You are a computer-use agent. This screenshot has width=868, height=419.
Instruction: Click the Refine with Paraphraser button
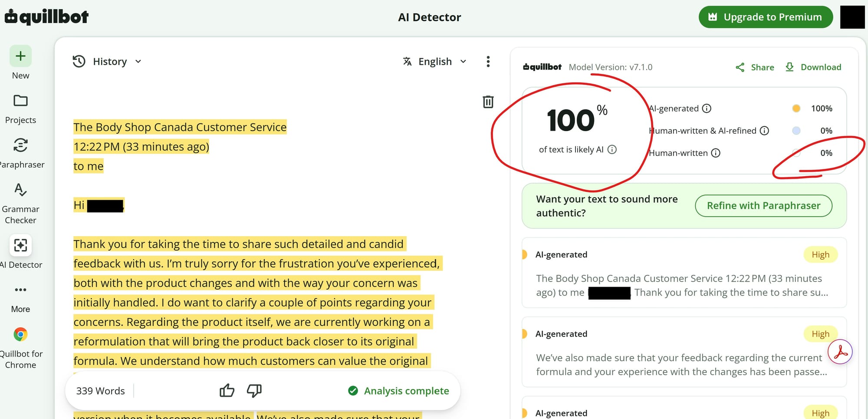763,206
